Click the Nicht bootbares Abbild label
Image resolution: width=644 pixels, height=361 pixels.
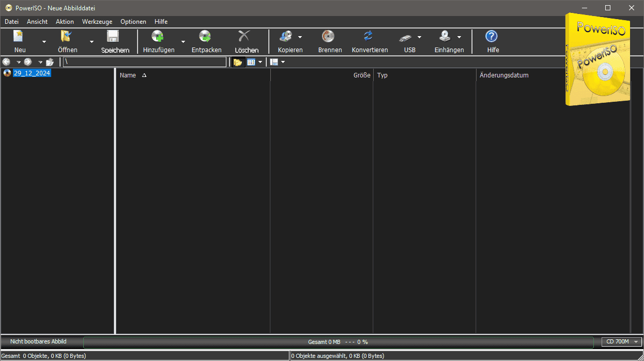click(38, 341)
